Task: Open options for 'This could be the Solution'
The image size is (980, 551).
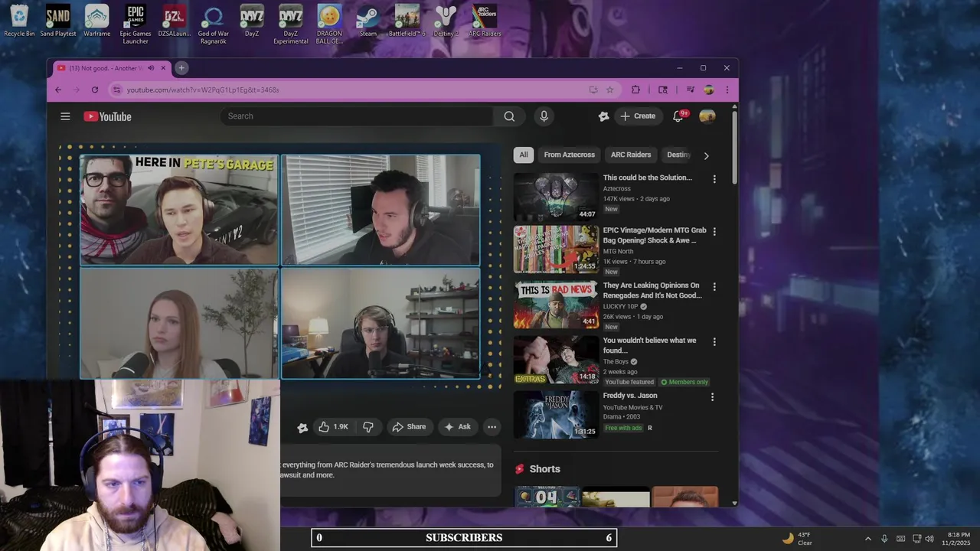Action: 714,179
